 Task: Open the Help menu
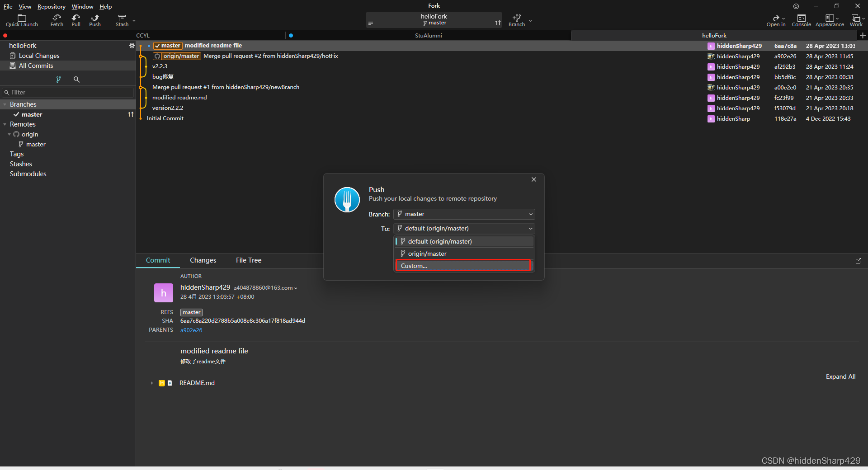105,6
